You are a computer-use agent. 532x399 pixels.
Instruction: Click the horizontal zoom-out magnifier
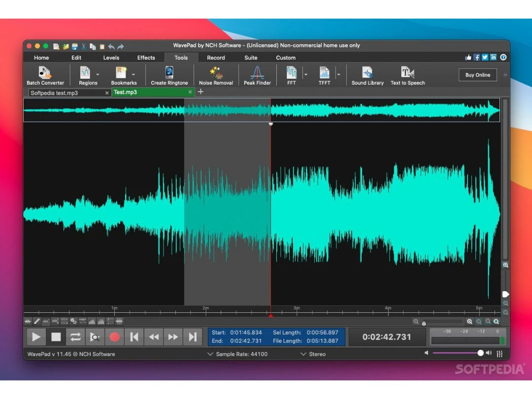point(416,321)
